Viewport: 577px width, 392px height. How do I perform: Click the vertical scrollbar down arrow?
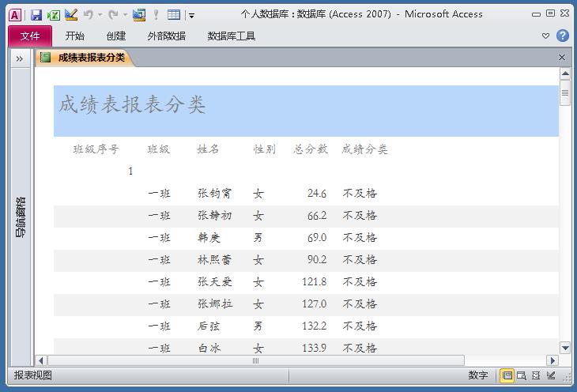tap(565, 348)
